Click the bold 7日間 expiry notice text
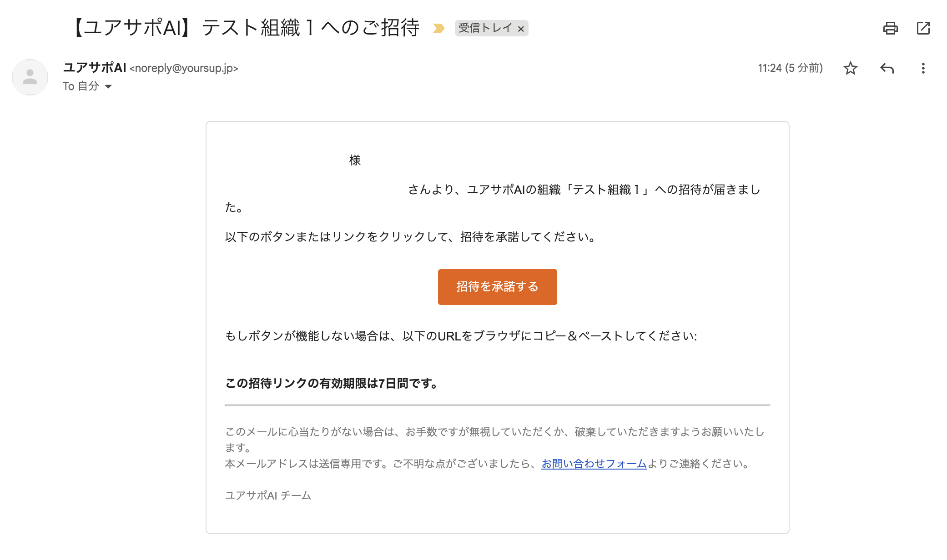The width and height of the screenshot is (947, 560). [x=331, y=384]
